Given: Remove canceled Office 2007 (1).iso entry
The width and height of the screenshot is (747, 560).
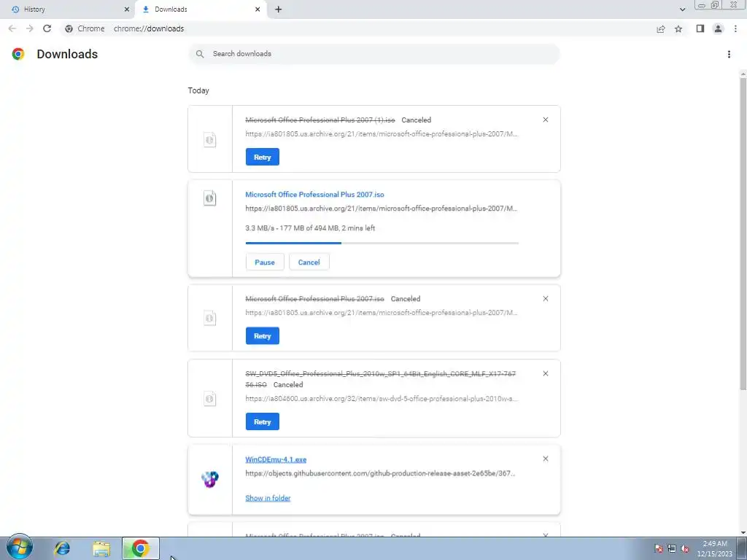Looking at the screenshot, I should point(546,120).
